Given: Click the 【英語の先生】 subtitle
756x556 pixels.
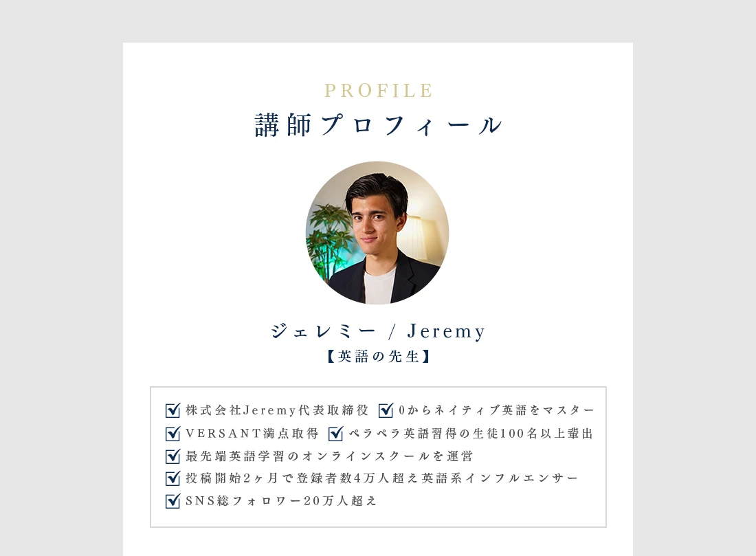Looking at the screenshot, I should [x=378, y=357].
